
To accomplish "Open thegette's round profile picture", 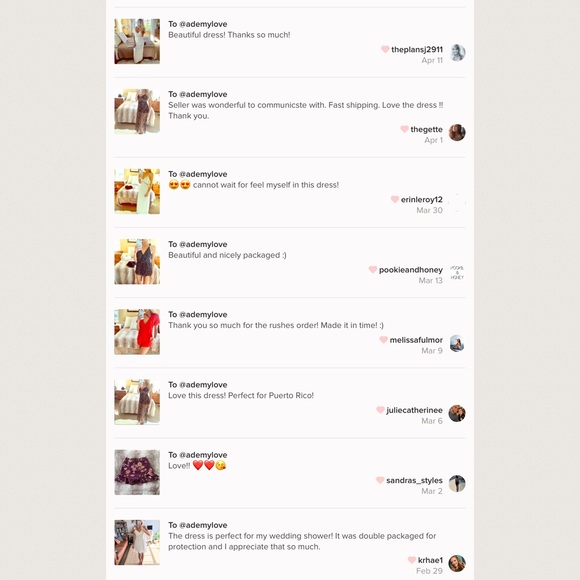I will coord(457,132).
